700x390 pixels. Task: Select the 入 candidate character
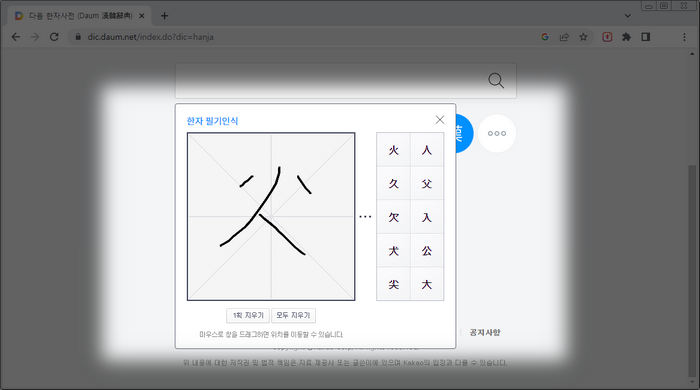tap(427, 217)
